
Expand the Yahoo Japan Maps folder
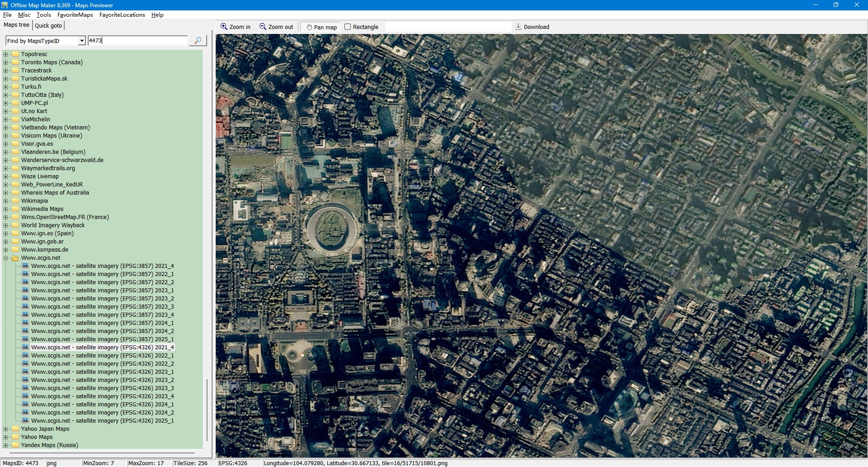point(6,429)
